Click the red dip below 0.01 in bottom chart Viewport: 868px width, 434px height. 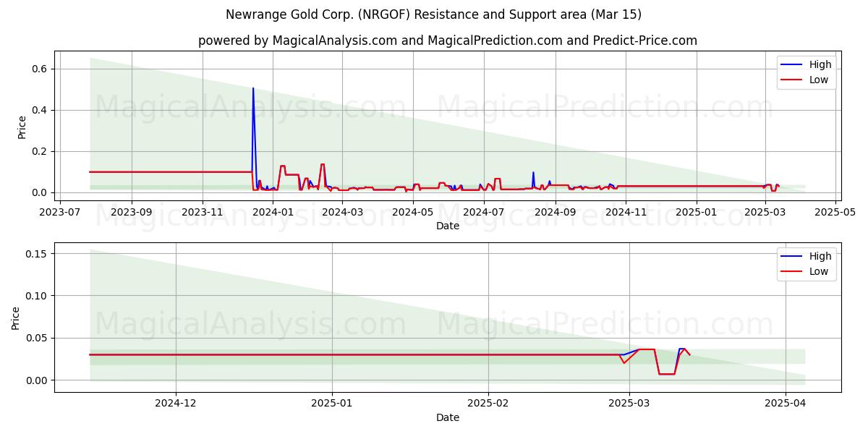(x=666, y=373)
